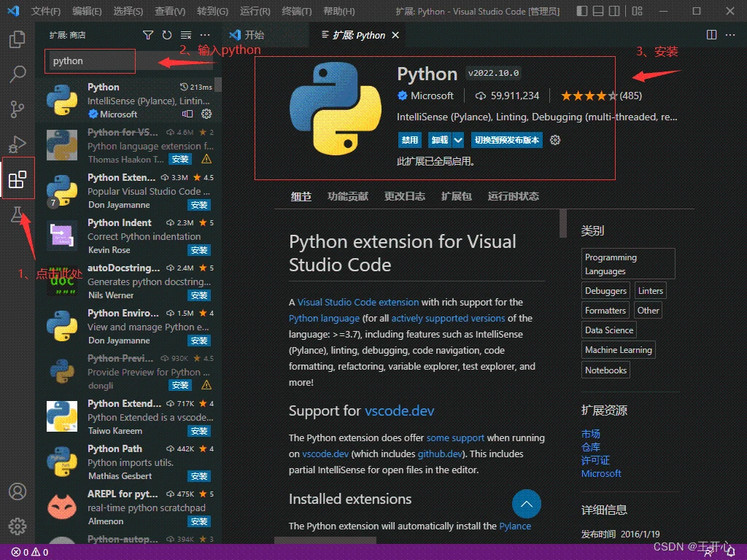Open the Manage gear in activity bar
Viewport: 747px width, 560px height.
point(18,526)
